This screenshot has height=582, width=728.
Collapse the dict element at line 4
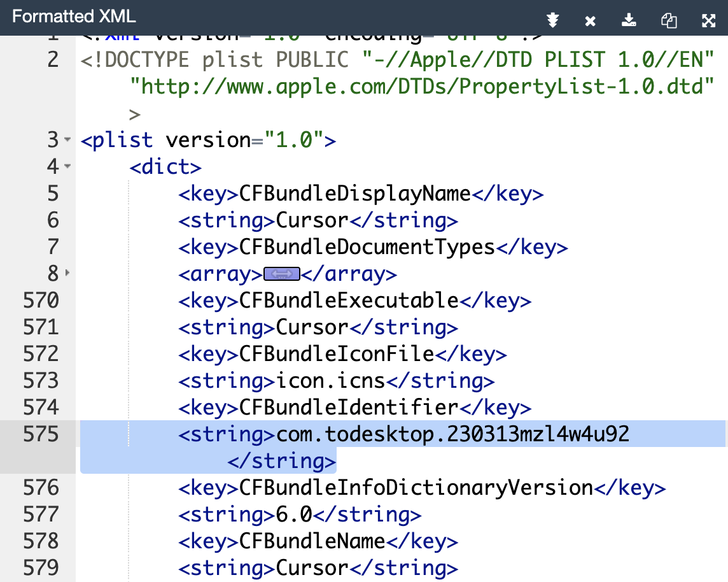67,166
